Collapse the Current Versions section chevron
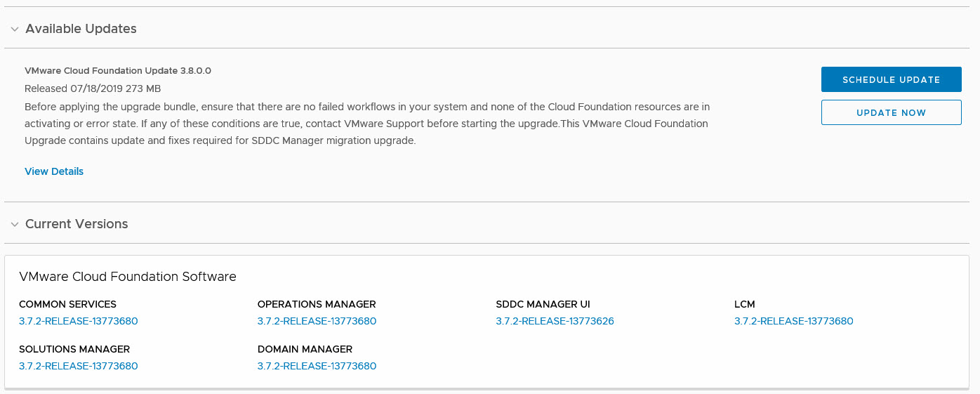The image size is (980, 394). [x=15, y=225]
